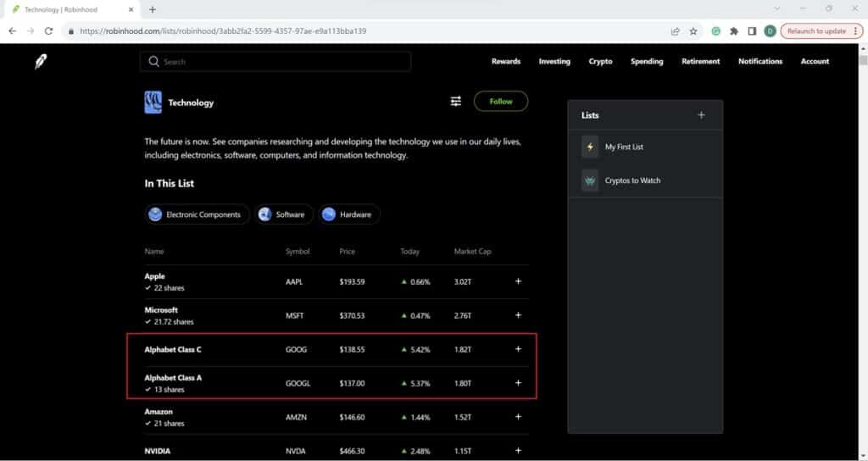Go to the Crypto page
The image size is (868, 461).
[600, 61]
